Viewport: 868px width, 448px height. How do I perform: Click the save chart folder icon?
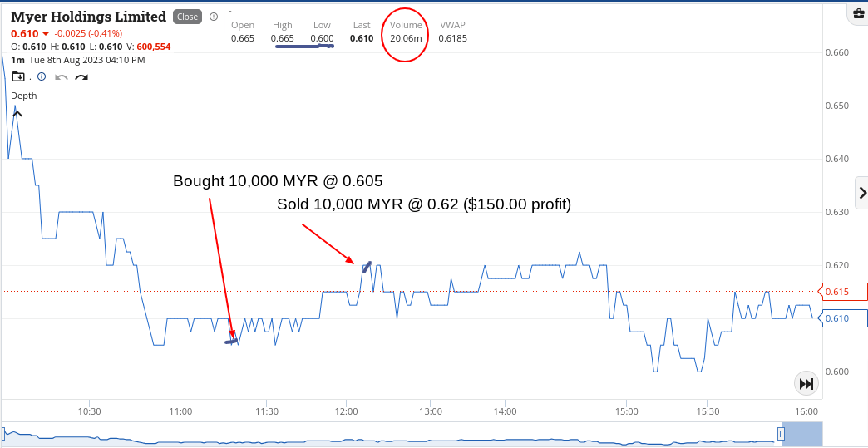pos(18,76)
